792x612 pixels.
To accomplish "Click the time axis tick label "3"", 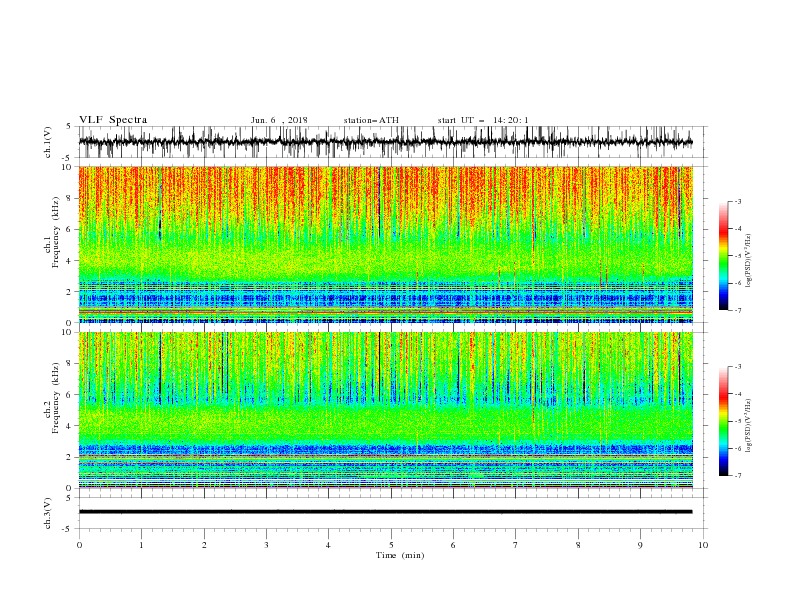I will point(266,545).
